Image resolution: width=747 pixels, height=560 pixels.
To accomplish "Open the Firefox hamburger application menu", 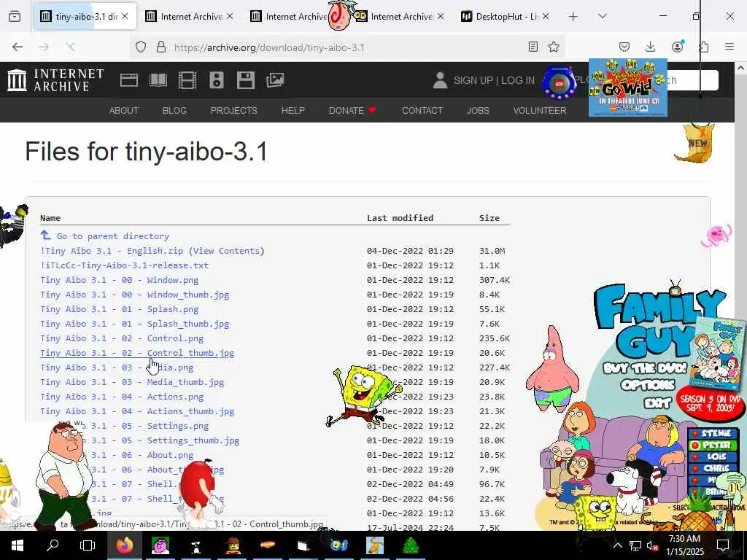I will click(x=729, y=47).
